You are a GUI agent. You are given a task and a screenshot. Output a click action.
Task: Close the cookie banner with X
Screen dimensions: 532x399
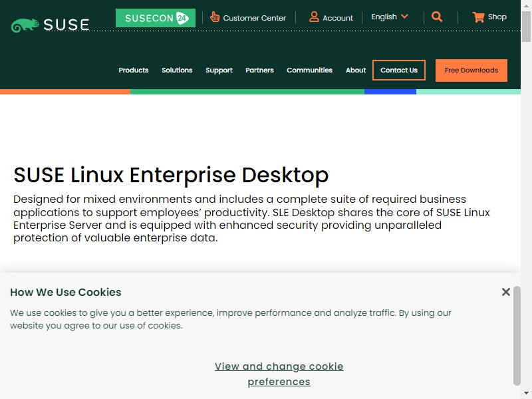(505, 292)
